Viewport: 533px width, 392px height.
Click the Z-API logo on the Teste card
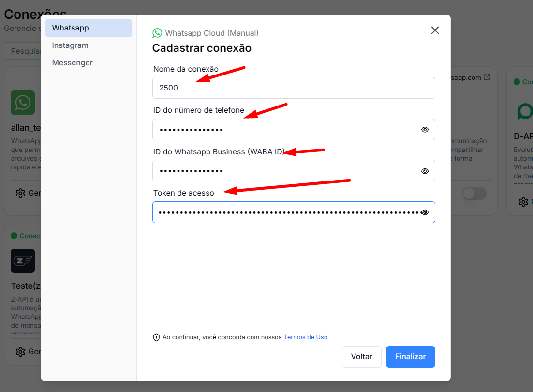(x=23, y=261)
